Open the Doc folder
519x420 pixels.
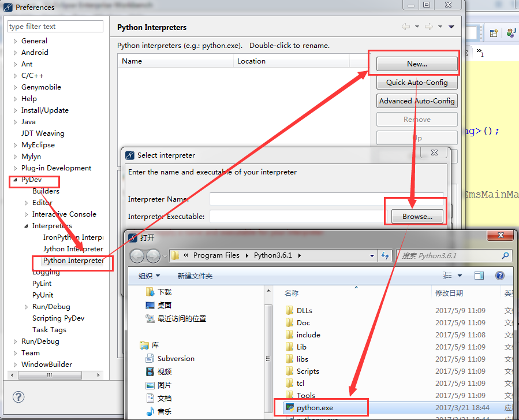click(303, 323)
